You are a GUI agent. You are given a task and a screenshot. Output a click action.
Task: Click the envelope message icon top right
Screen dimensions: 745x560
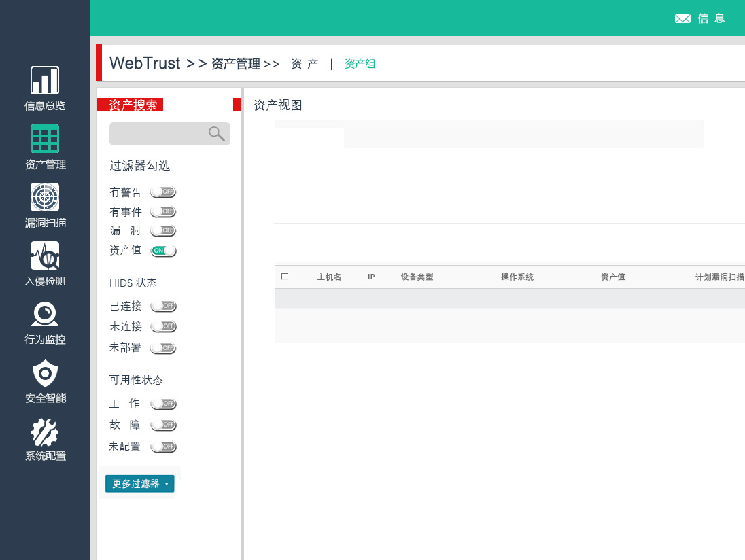click(x=682, y=18)
